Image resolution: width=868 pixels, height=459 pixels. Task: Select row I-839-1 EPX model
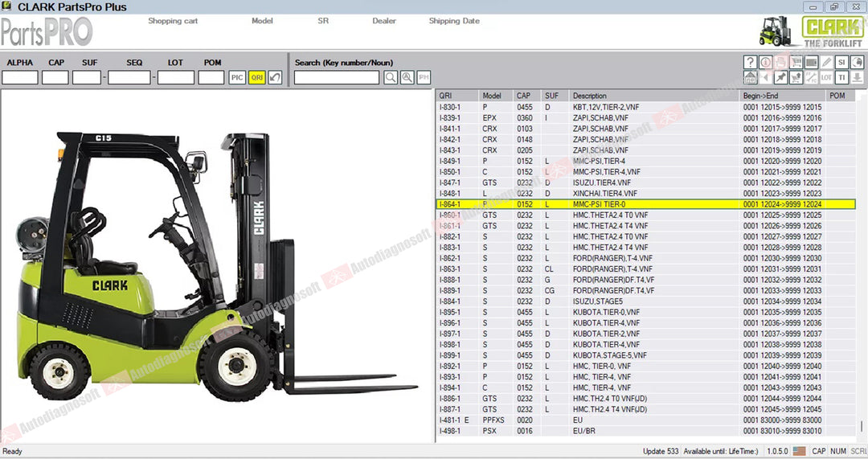(x=645, y=118)
